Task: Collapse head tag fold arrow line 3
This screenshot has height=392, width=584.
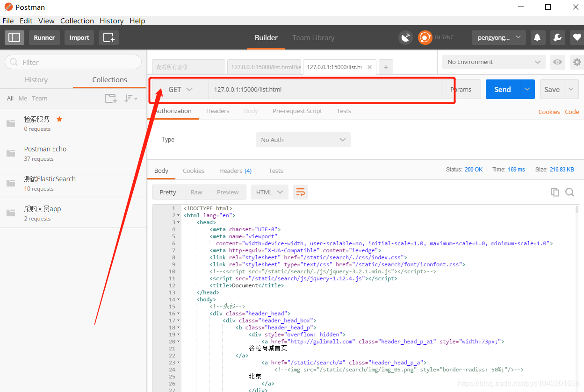Action: [179, 222]
